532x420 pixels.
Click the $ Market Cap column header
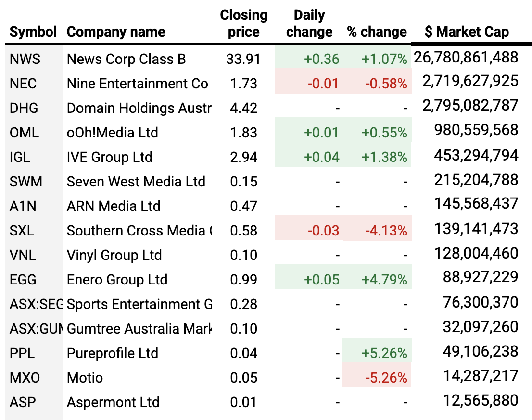tap(467, 32)
